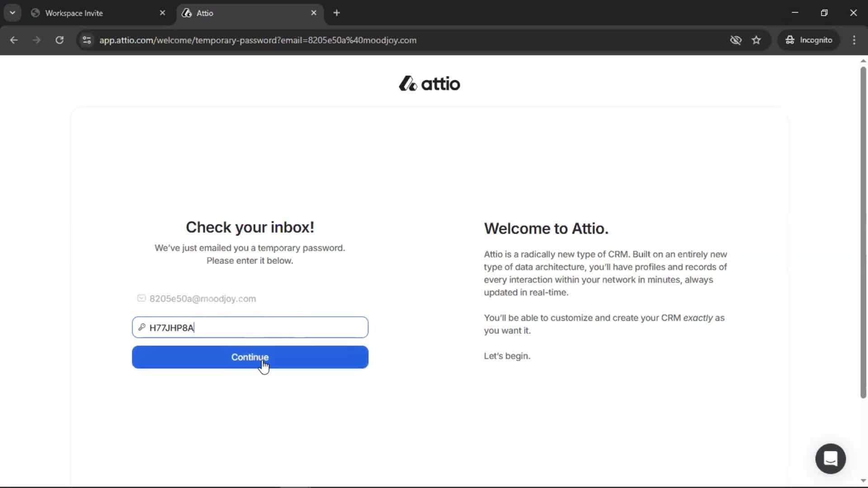This screenshot has height=488, width=868.
Task: Open a new browser tab
Action: point(336,13)
